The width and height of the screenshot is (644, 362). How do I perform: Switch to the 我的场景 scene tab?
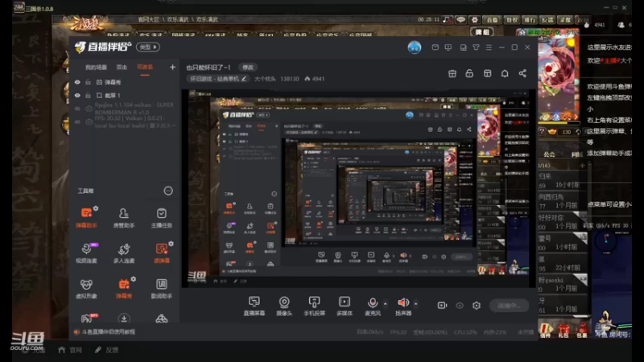tap(96, 68)
